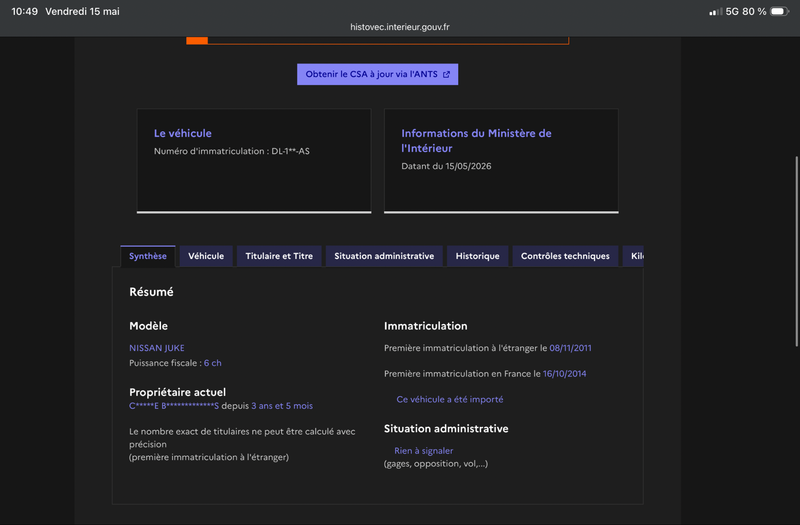Click the '3 ans et 5 mois' duration

(282, 406)
